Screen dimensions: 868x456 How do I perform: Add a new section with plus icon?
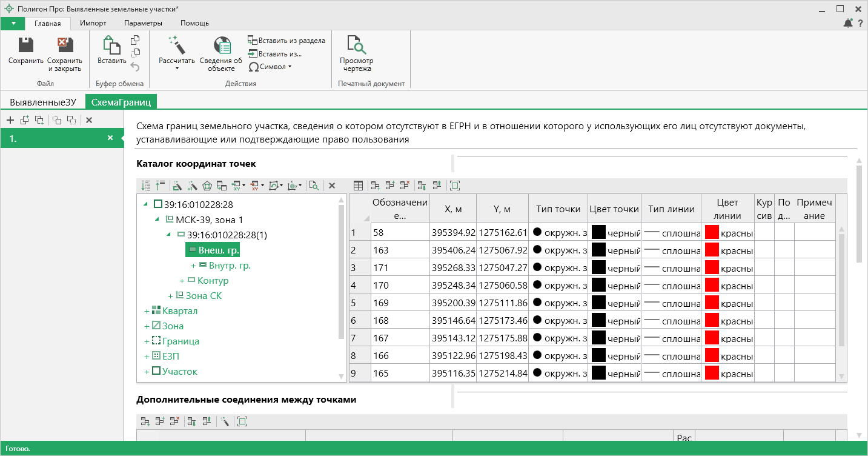point(10,120)
